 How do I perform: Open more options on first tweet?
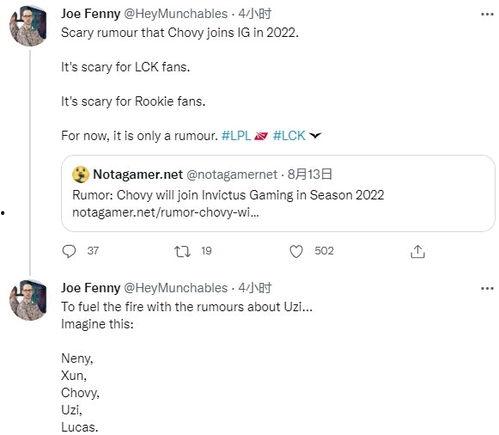487,14
